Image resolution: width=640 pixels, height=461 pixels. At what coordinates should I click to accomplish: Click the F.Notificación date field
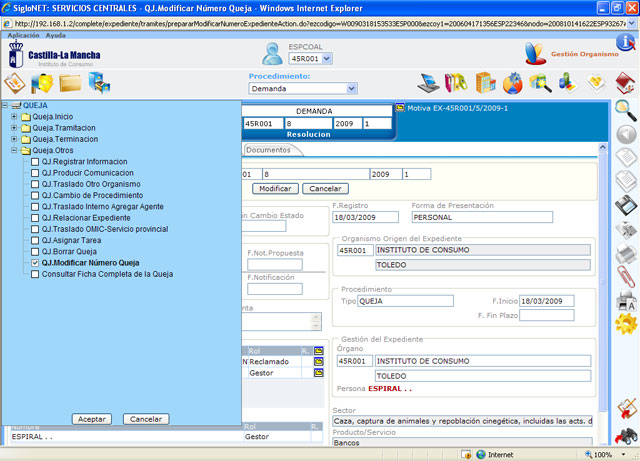[x=275, y=289]
